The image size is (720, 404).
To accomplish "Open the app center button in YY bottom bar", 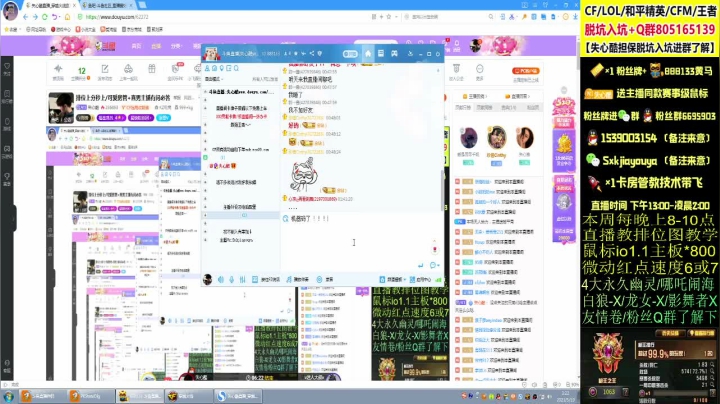I will [420, 279].
